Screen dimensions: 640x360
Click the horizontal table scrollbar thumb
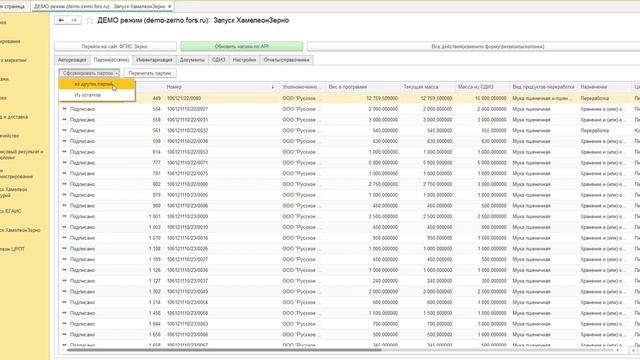[x=224, y=350]
